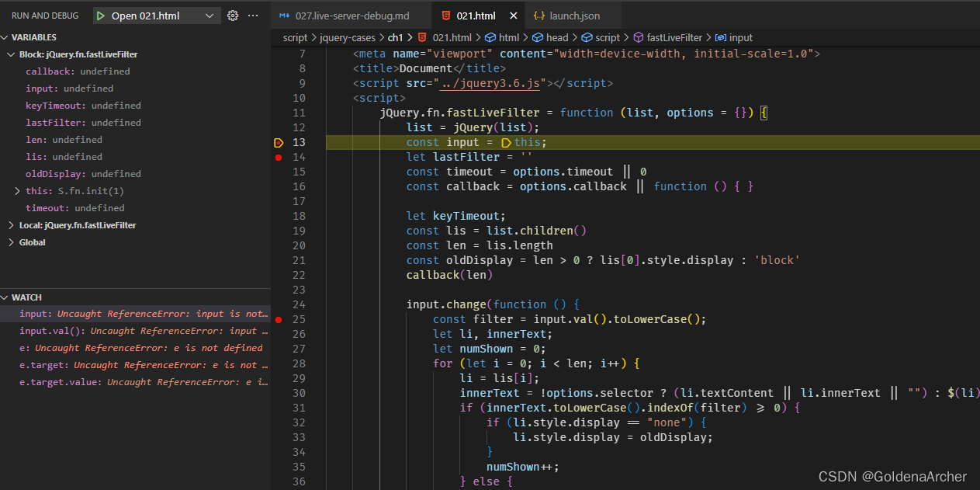980x490 pixels.
Task: Open launch.json via the gear icon
Action: (x=233, y=16)
